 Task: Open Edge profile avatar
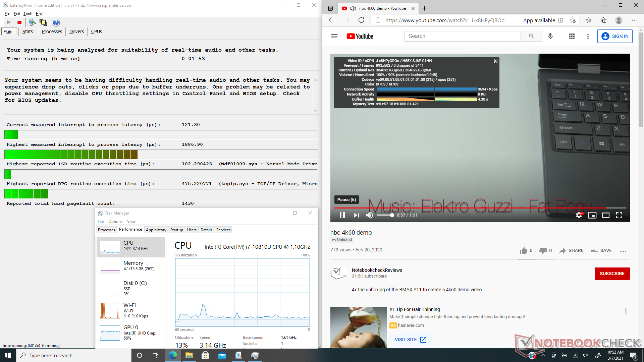[619, 20]
